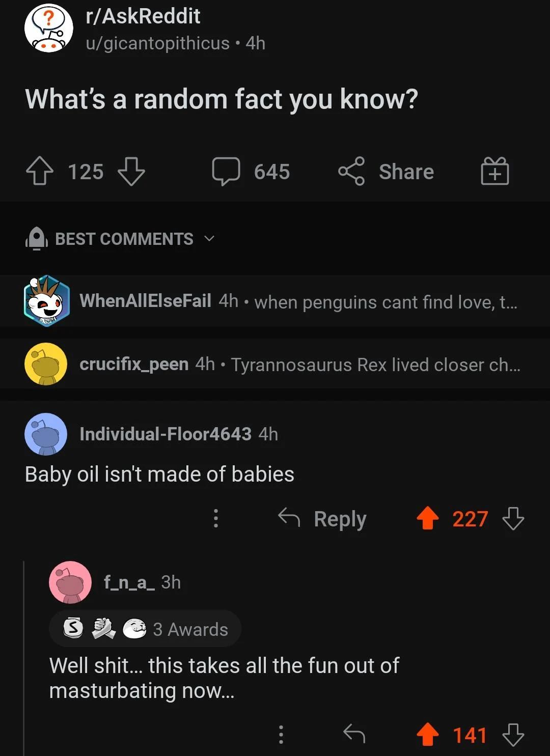Downvote the random fact post
Screen dimensions: 550x756
[x=131, y=171]
